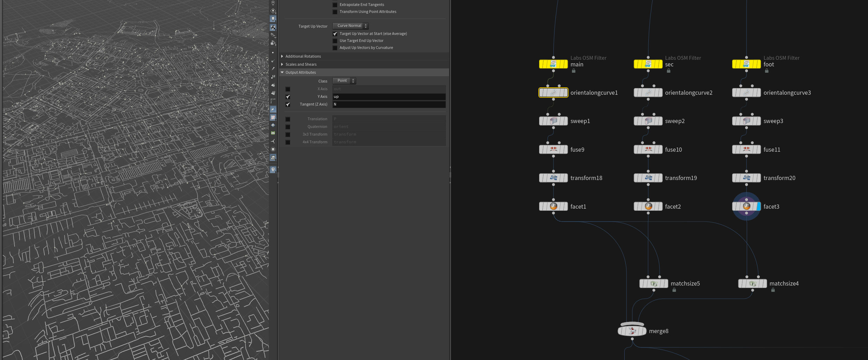
Task: Click the Class parameter label
Action: (323, 81)
